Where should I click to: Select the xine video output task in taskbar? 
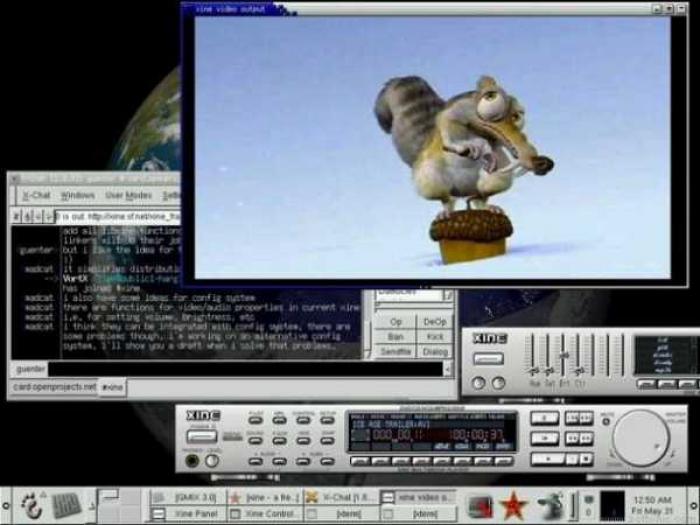[418, 497]
